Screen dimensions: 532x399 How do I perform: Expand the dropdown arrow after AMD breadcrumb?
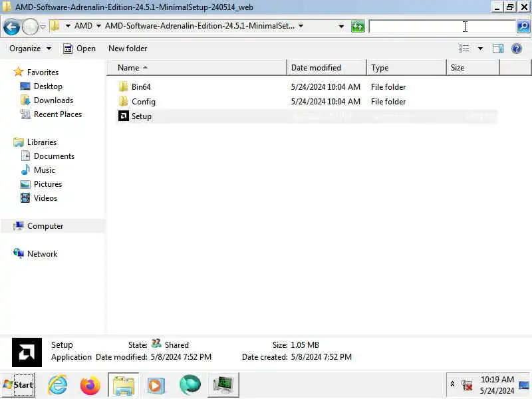(98, 26)
